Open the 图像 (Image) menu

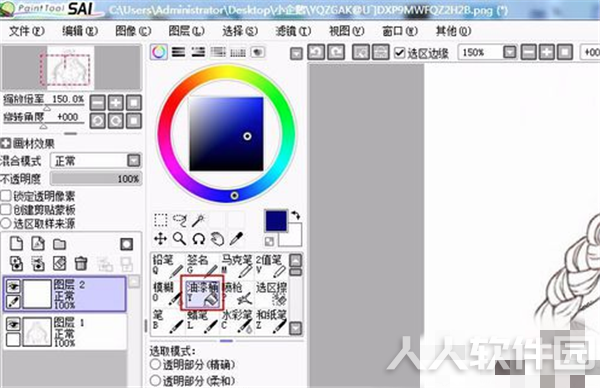[x=133, y=31]
